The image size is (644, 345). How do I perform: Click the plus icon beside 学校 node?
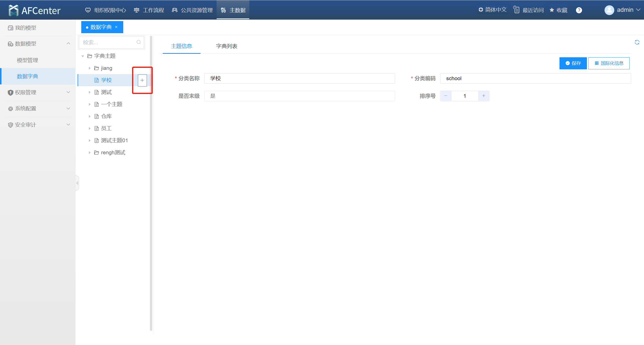(142, 80)
